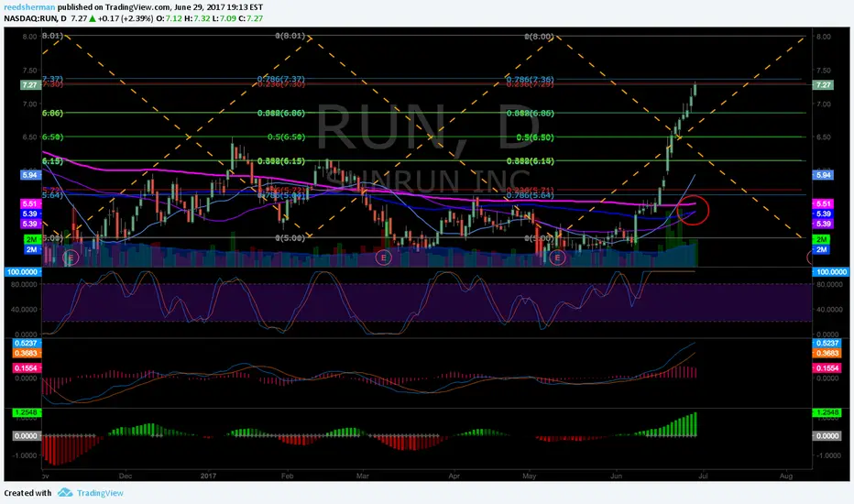
Task: Select the magenta 5.51 label on left scale
Action: tap(30, 203)
